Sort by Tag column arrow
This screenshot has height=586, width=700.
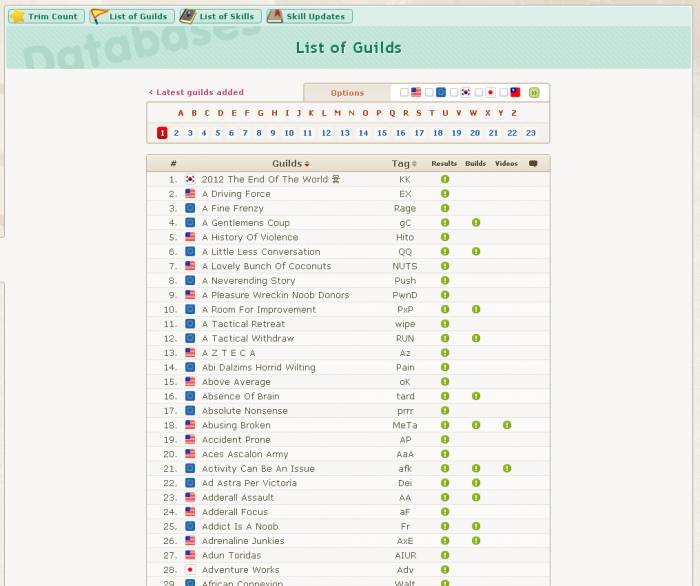pos(414,164)
